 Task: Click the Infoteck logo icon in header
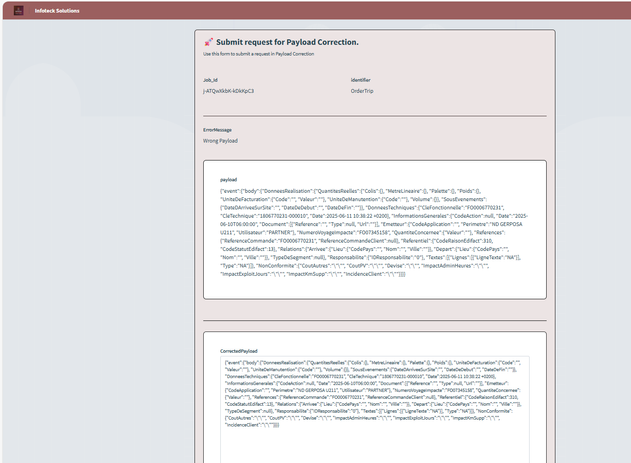point(18,10)
